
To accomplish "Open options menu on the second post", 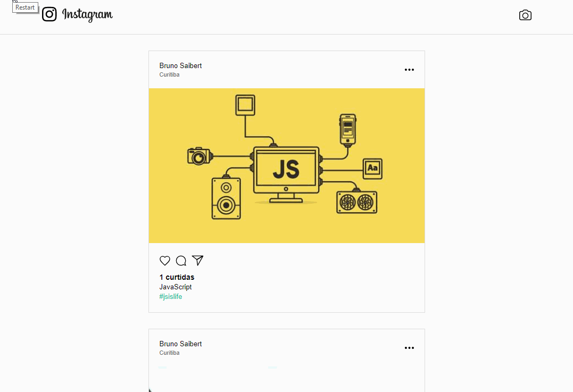I will click(409, 348).
